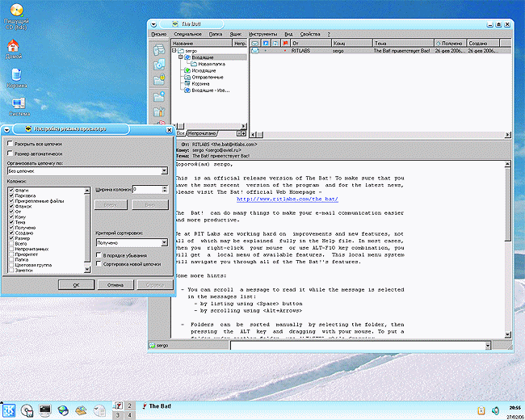Enable the Сортировка новой цепочки checkbox
Image resolution: width=525 pixels, height=420 pixels.
(x=99, y=263)
